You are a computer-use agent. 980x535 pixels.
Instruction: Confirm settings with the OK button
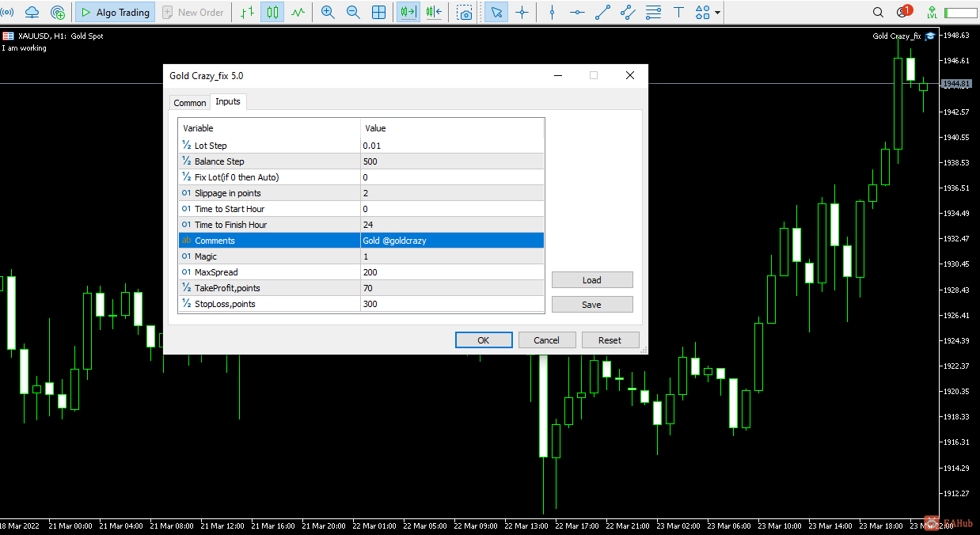pos(484,340)
